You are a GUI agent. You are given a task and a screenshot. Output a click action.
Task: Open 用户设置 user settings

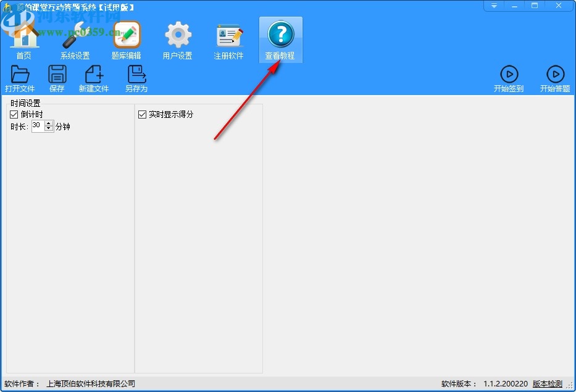(x=177, y=40)
